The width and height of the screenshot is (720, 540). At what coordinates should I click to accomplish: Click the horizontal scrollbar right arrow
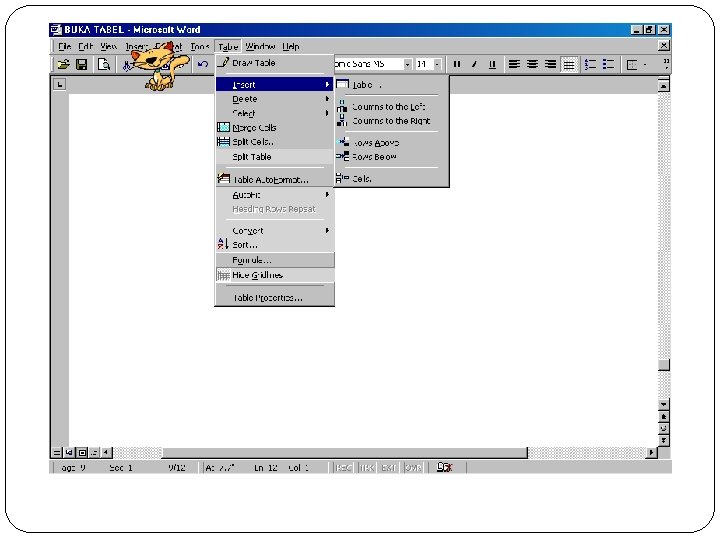tap(651, 452)
